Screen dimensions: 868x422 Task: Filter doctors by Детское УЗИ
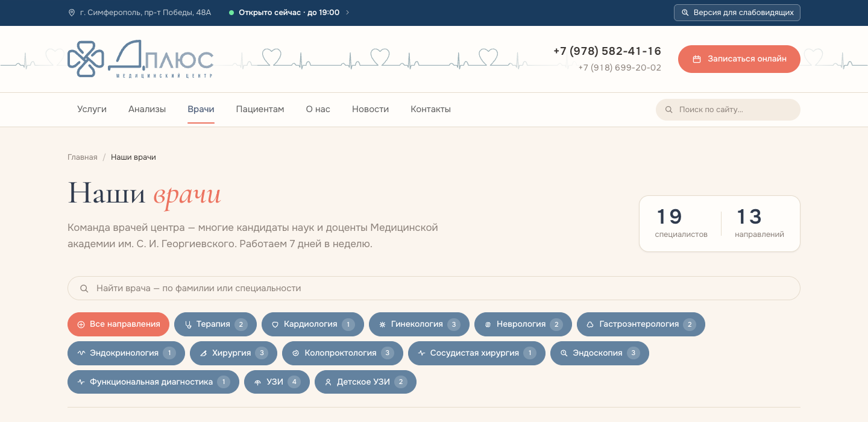pyautogui.click(x=365, y=382)
